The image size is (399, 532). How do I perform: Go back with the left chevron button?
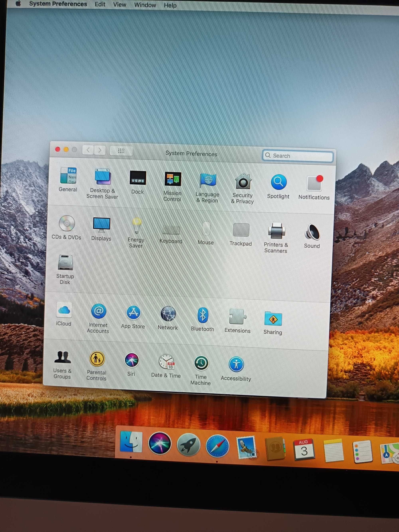(x=88, y=150)
